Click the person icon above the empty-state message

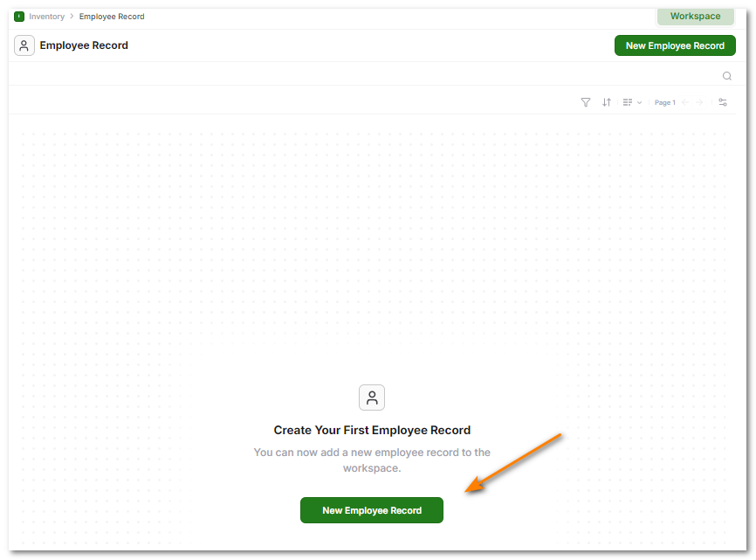pos(371,397)
